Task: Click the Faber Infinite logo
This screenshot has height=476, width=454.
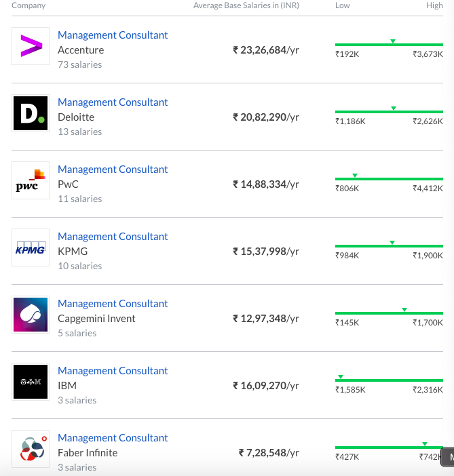Action: (31, 449)
